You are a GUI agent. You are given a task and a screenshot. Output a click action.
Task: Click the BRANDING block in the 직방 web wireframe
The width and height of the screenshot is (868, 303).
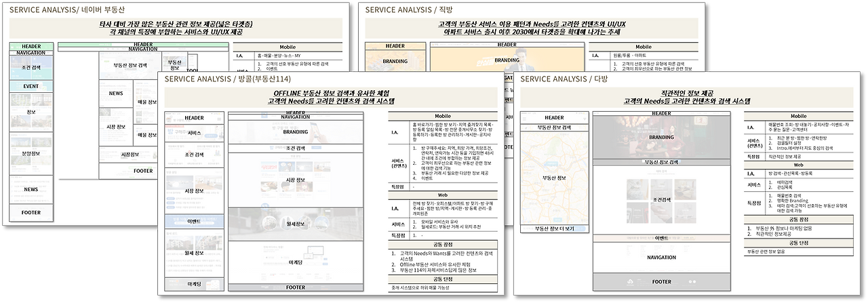507,60
